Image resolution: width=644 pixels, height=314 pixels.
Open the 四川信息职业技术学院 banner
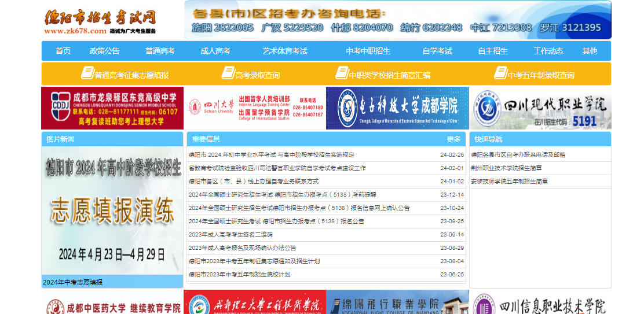[540, 302]
